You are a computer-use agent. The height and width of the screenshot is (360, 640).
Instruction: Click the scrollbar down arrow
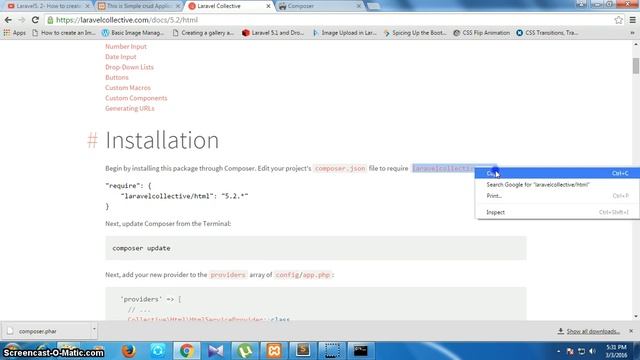coord(636,316)
